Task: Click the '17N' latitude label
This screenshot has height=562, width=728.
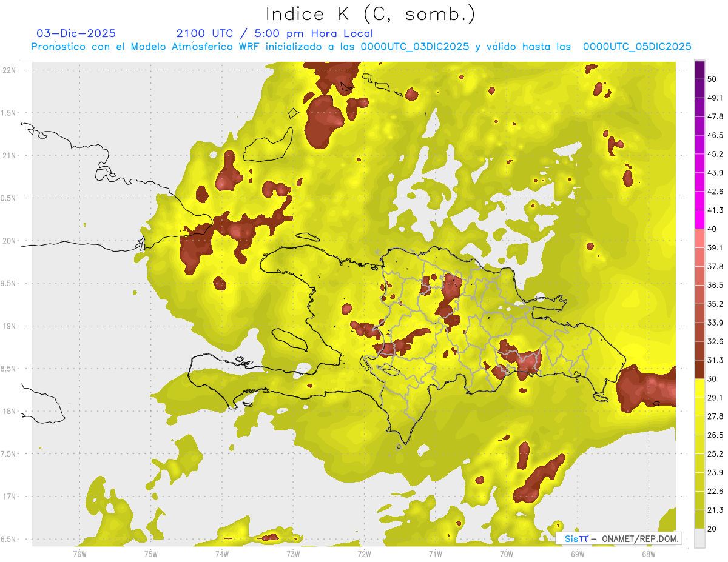Action: pos(10,497)
